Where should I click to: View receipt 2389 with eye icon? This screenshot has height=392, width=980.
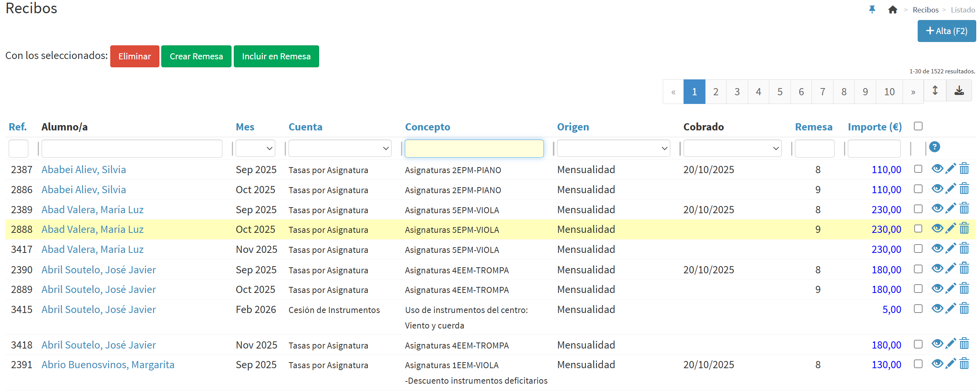tap(937, 209)
